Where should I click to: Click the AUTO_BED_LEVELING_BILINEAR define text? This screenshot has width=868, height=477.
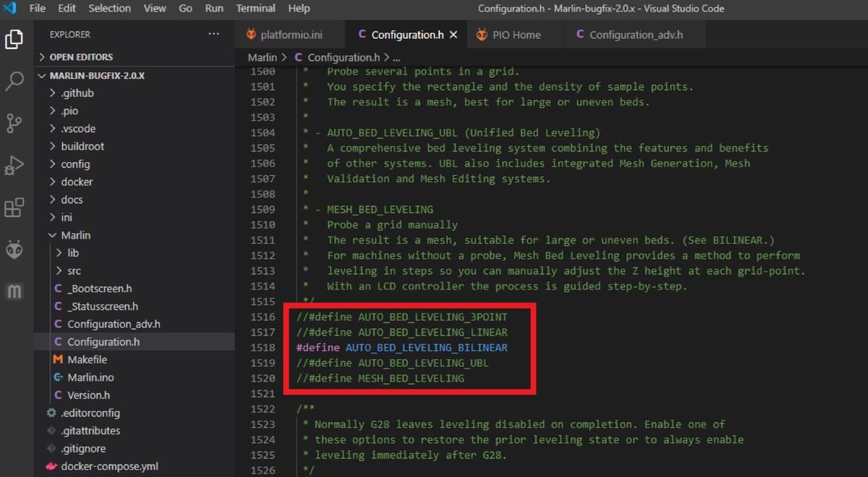(x=426, y=347)
